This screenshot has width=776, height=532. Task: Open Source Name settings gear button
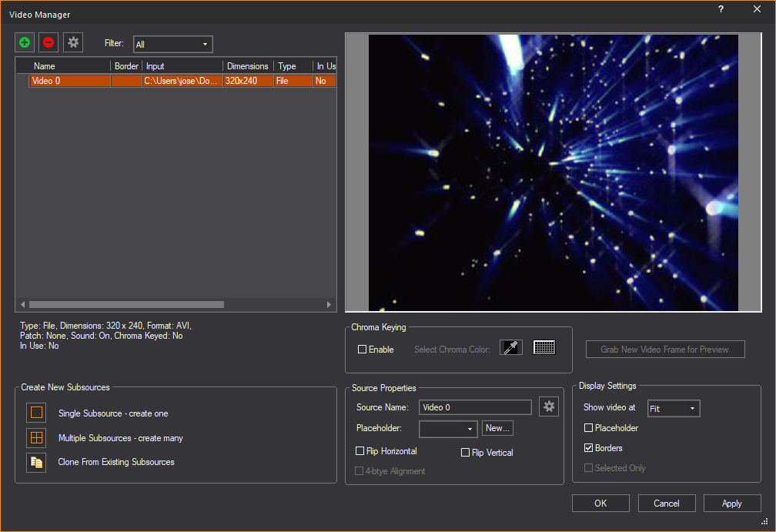tap(549, 407)
